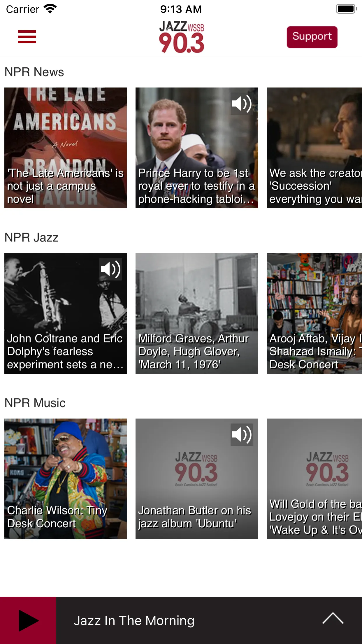Play the Jazz In The Morning stream
Image resolution: width=362 pixels, height=644 pixels.
pyautogui.click(x=28, y=620)
